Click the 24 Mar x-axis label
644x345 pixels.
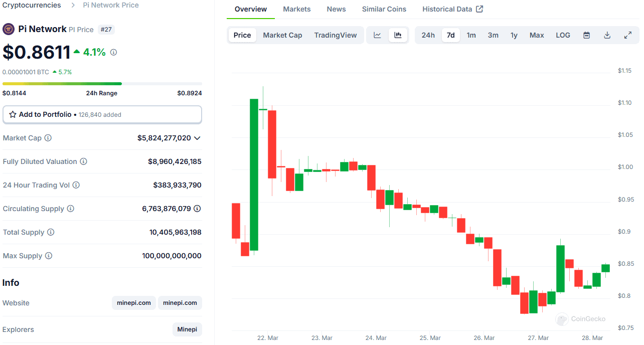point(375,338)
